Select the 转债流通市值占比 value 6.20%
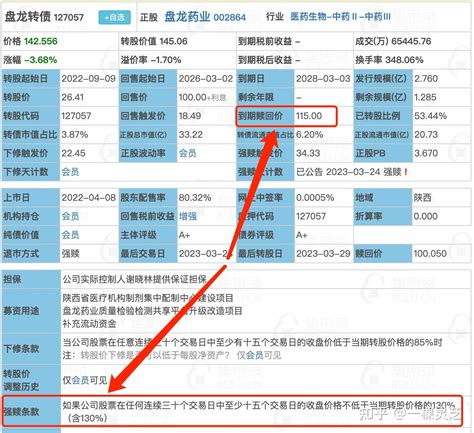 click(309, 135)
